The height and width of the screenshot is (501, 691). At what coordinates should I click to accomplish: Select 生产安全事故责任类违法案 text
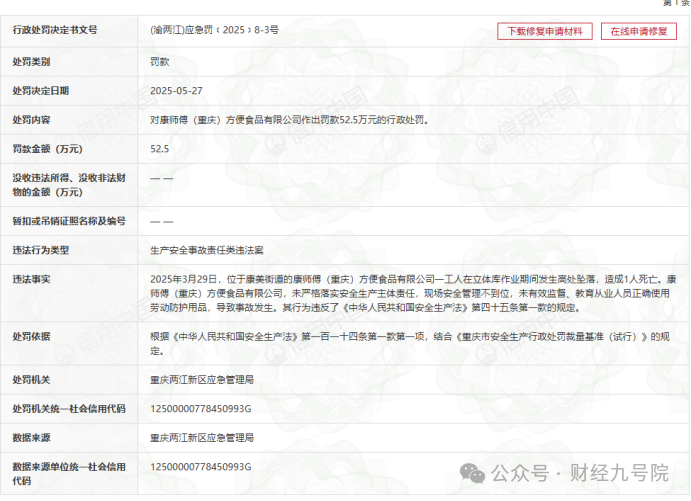[x=207, y=250]
